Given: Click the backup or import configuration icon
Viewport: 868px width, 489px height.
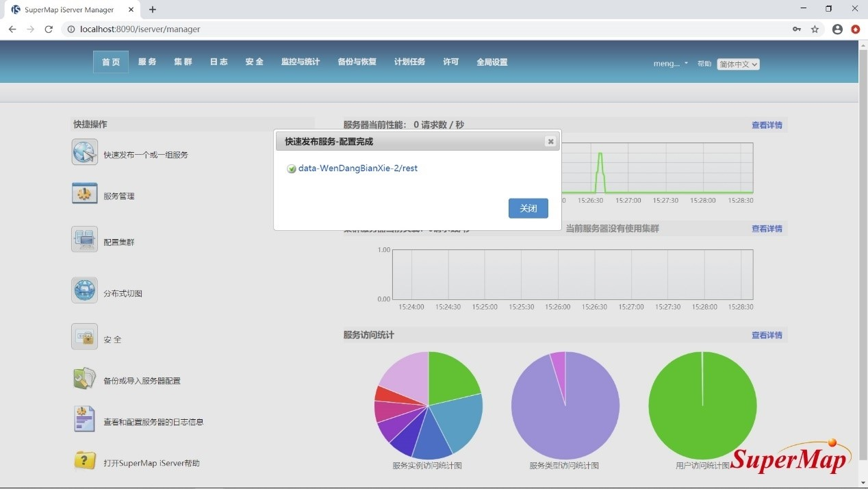Looking at the screenshot, I should (x=85, y=379).
